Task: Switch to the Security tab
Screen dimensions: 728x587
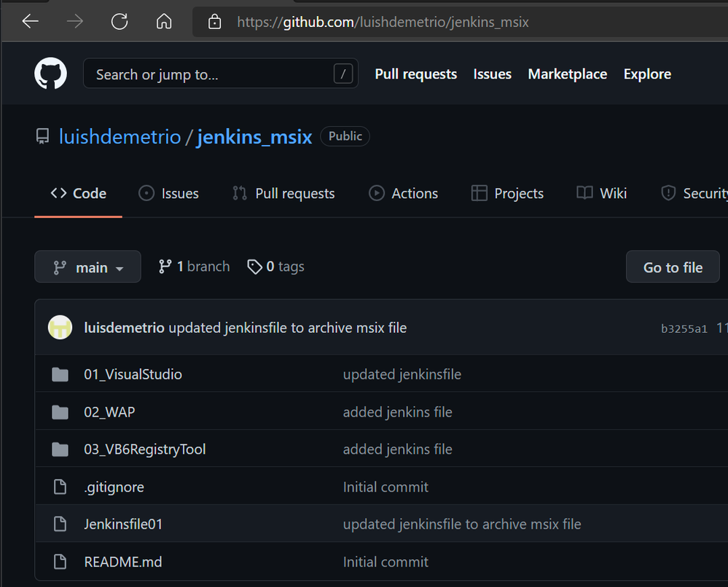Action: coord(694,193)
